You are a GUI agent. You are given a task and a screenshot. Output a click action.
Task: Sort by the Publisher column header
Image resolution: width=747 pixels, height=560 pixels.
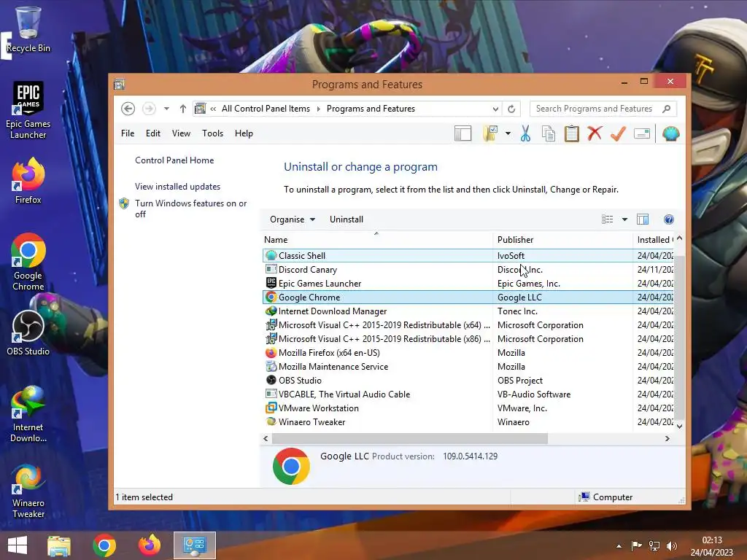pos(562,240)
